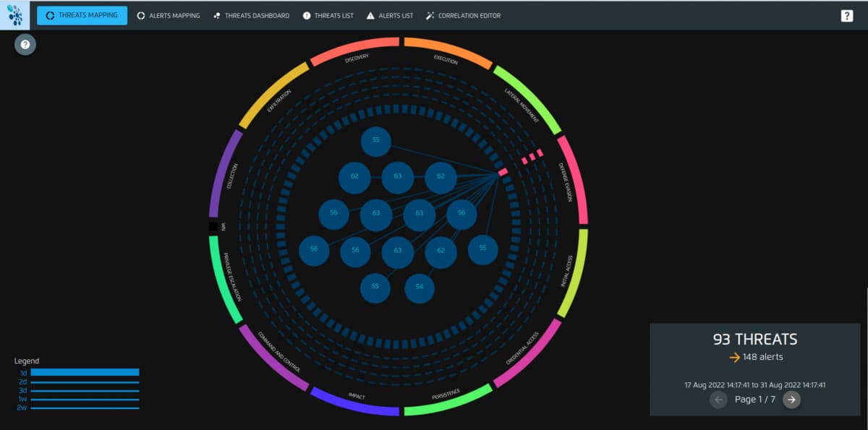Select the Threats Mapping button

click(x=82, y=15)
